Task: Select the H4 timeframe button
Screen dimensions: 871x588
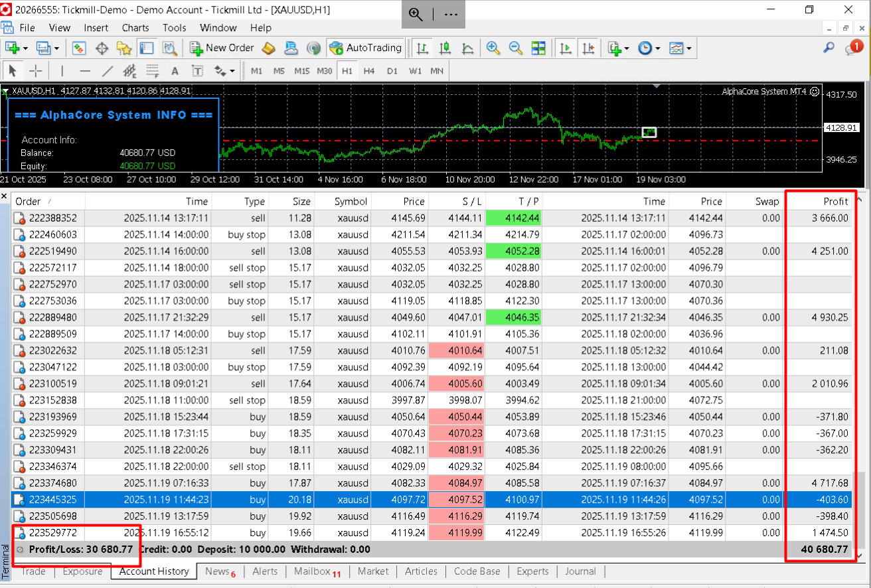Action: point(369,71)
